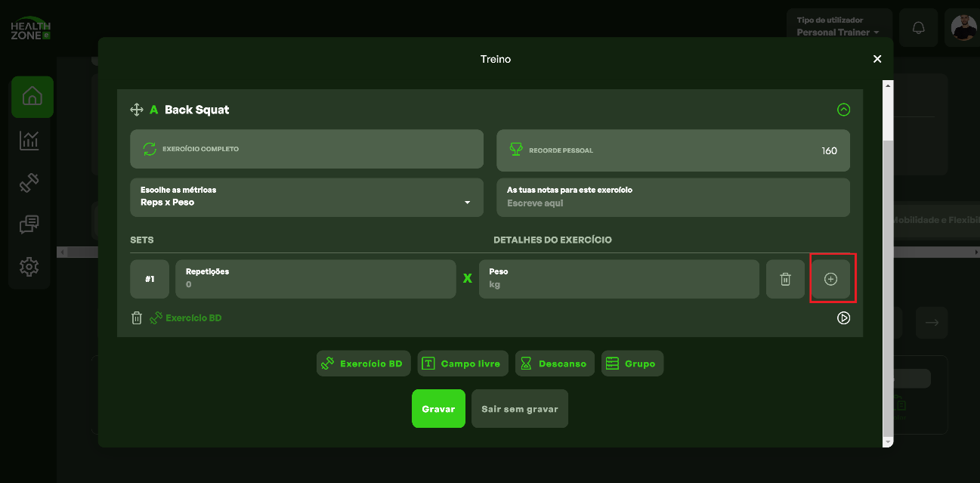Delete the Back Squat exercise
Viewport: 980px width, 483px height.
point(137,318)
